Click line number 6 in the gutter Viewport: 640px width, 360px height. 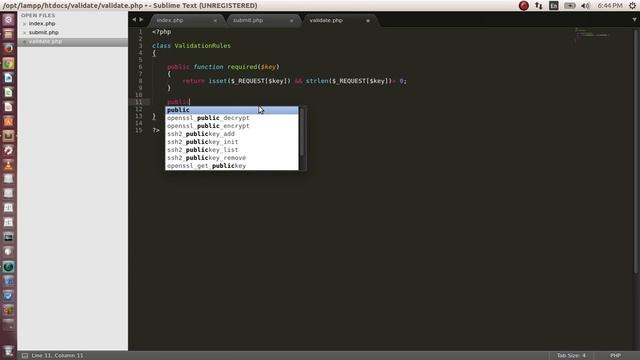click(x=140, y=67)
